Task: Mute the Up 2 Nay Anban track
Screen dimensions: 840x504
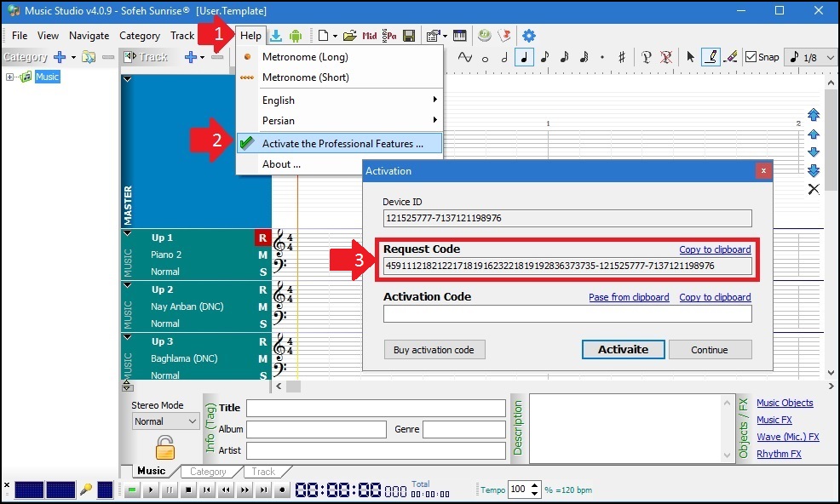Action: [x=262, y=306]
